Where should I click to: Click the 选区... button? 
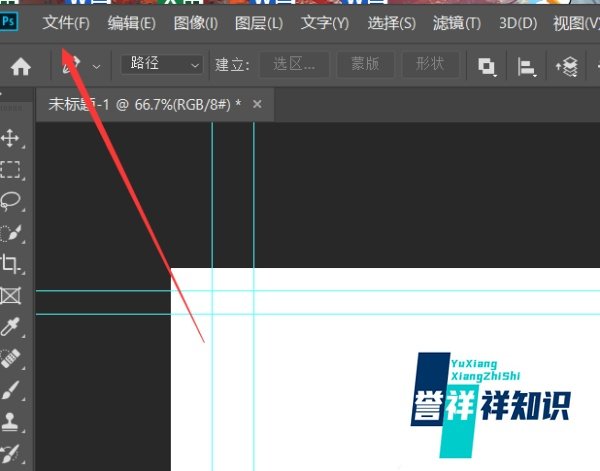[294, 65]
